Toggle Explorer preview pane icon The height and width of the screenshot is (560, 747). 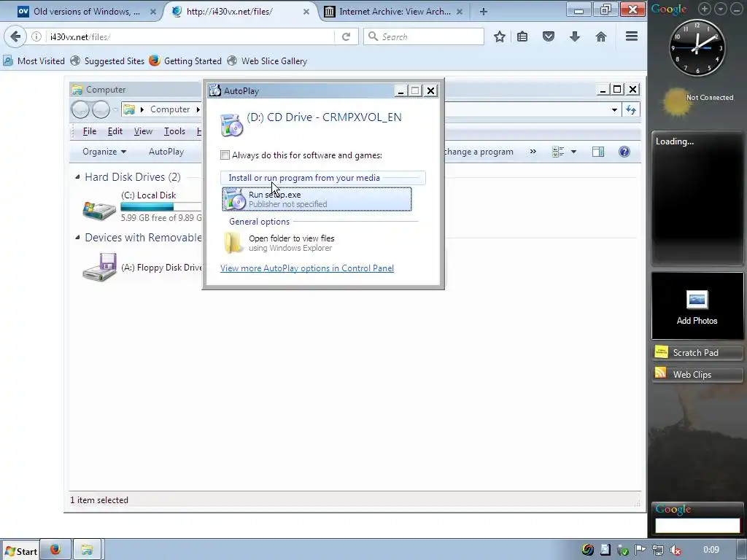click(598, 152)
